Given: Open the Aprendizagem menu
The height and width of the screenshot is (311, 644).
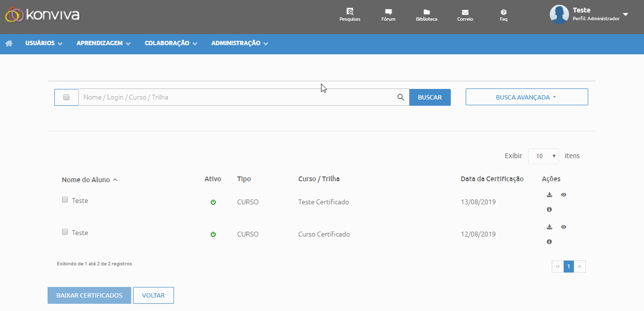Looking at the screenshot, I should (104, 43).
